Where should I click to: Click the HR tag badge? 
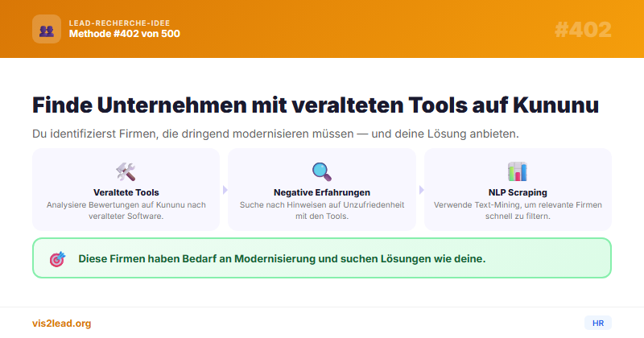click(x=598, y=323)
